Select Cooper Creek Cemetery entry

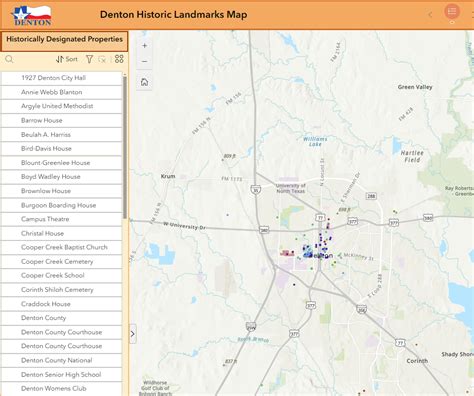point(61,262)
